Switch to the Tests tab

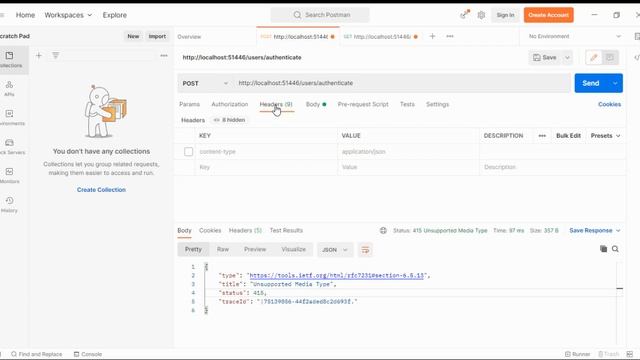407,104
